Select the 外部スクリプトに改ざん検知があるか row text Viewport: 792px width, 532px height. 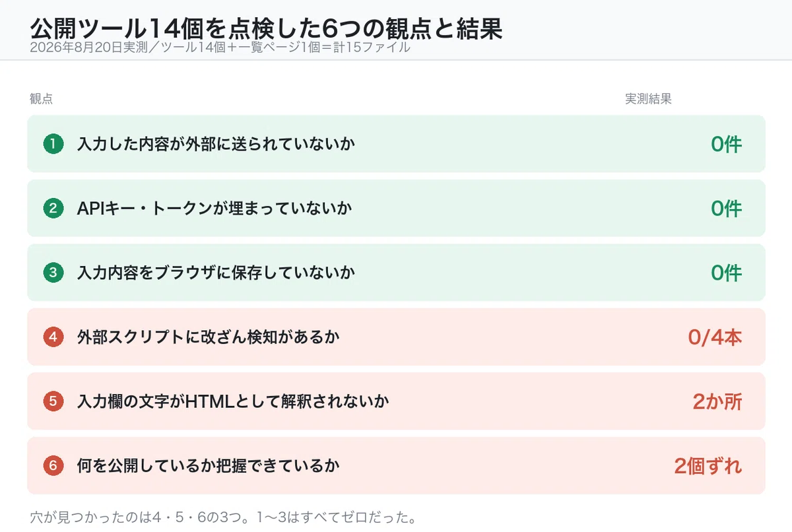(209, 337)
